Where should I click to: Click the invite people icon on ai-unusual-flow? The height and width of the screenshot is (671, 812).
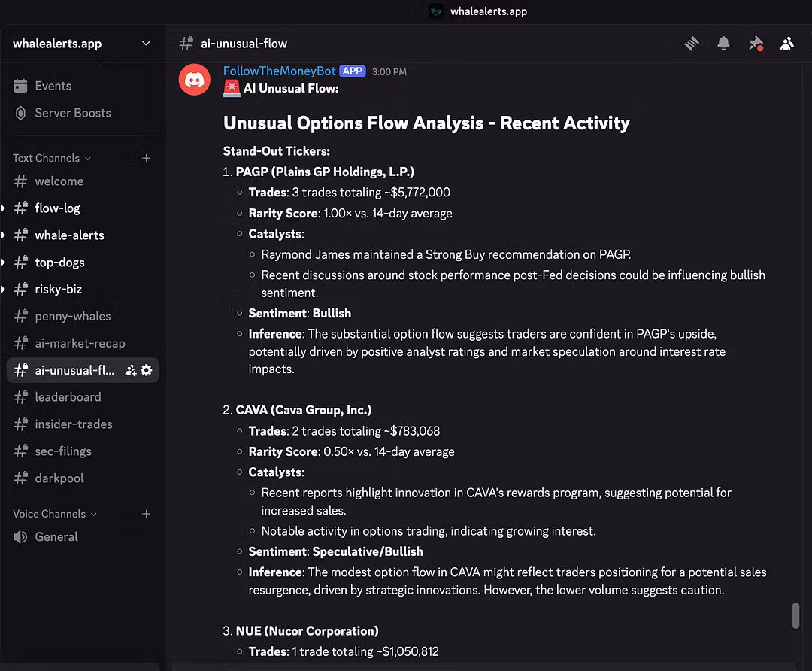[130, 370]
